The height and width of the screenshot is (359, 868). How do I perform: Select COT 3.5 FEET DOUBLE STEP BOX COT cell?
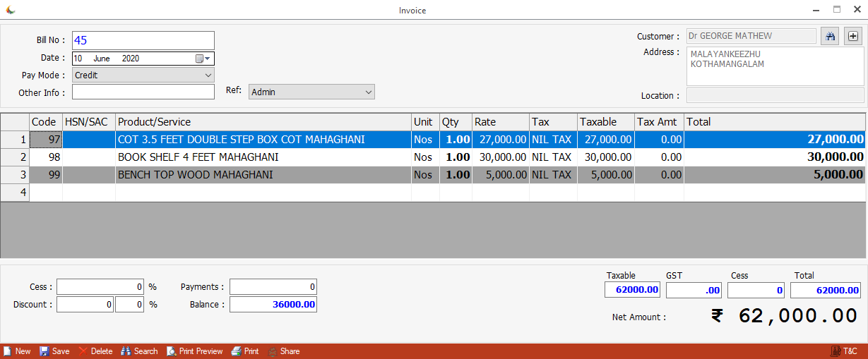[263, 140]
